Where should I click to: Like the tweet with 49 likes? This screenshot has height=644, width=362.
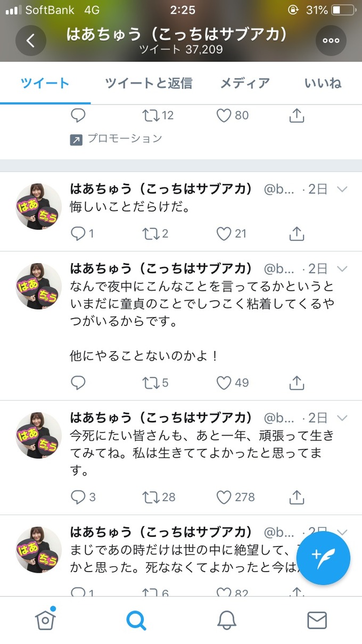point(224,382)
